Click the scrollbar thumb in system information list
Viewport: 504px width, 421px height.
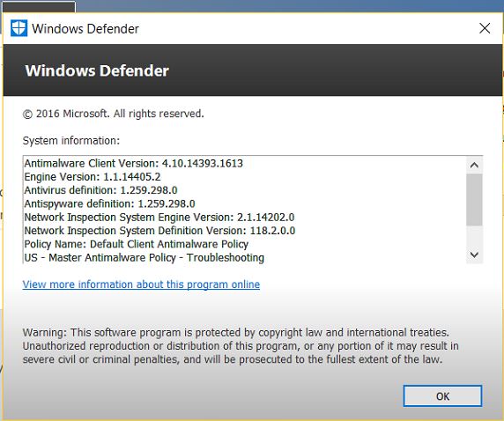point(474,200)
